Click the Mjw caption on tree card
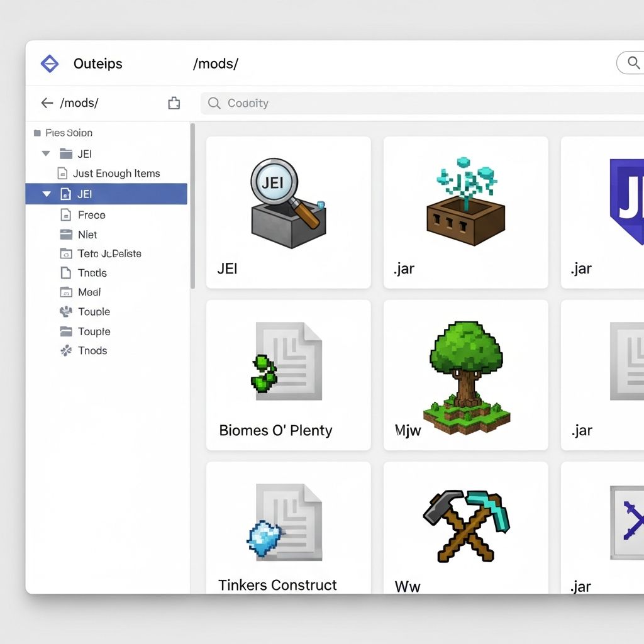The width and height of the screenshot is (644, 644). tap(408, 430)
